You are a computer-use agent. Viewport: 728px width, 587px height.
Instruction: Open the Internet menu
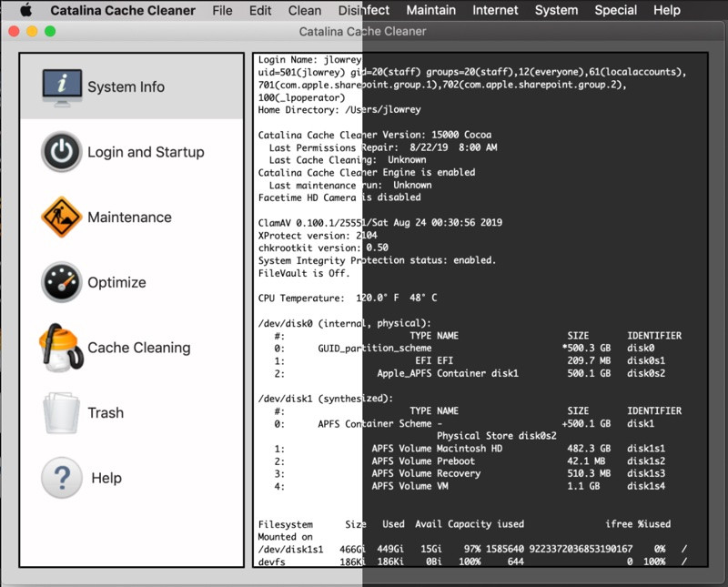click(495, 10)
